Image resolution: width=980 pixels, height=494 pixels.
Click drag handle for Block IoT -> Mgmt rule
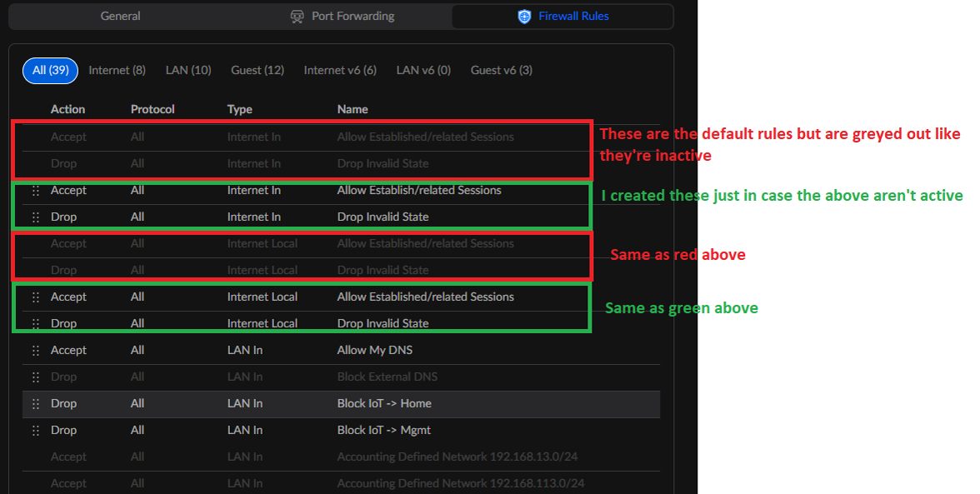[35, 430]
